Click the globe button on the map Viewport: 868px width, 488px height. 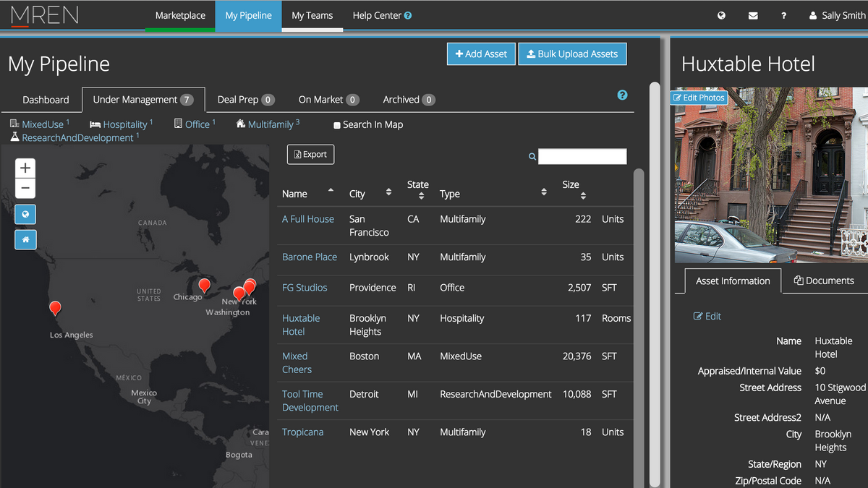(25, 214)
